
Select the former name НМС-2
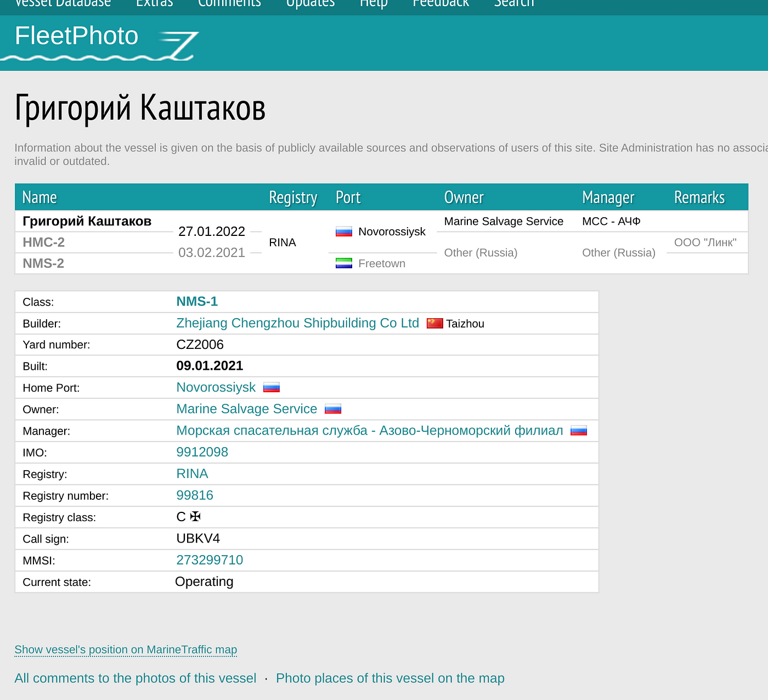pyautogui.click(x=43, y=242)
